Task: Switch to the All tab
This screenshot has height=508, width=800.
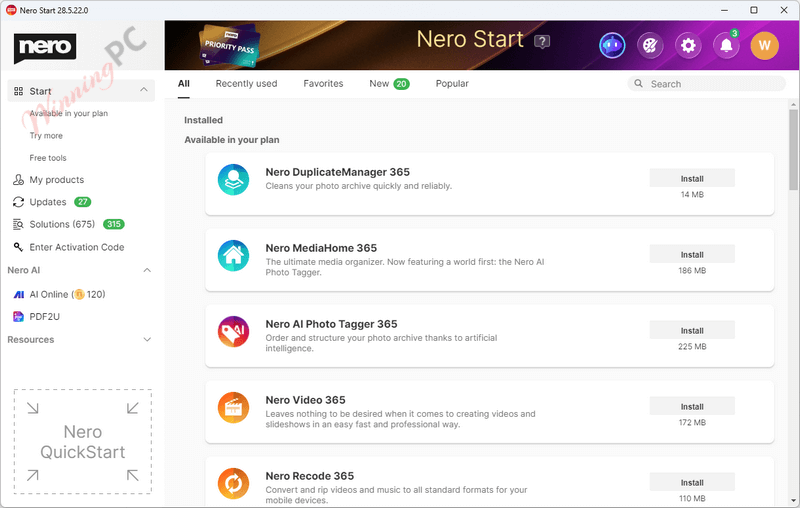Action: (x=184, y=84)
